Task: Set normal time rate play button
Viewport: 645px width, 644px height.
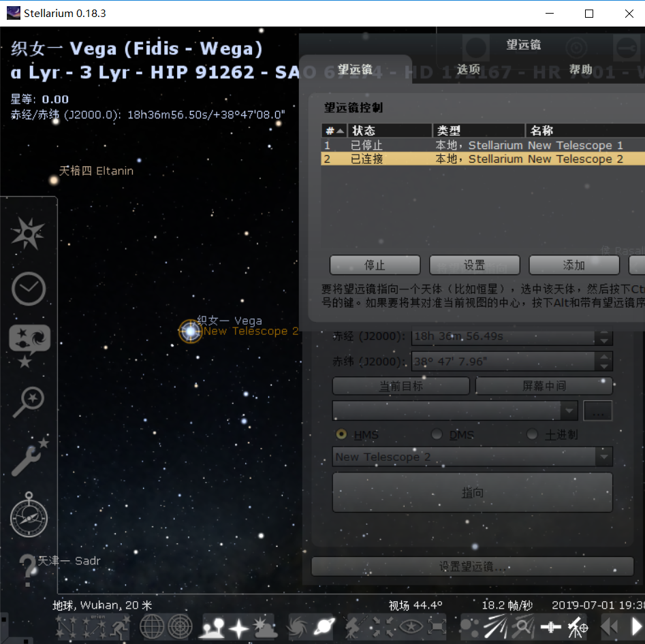Action: pos(638,627)
